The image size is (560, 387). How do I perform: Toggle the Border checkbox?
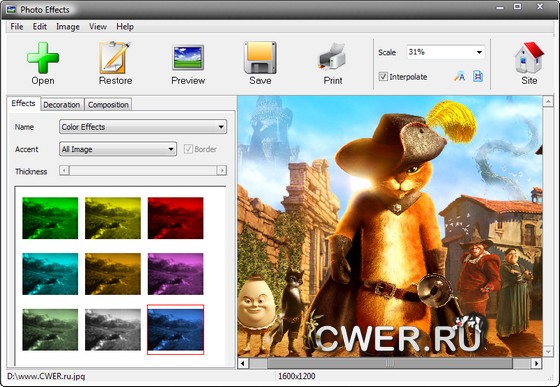(x=188, y=149)
